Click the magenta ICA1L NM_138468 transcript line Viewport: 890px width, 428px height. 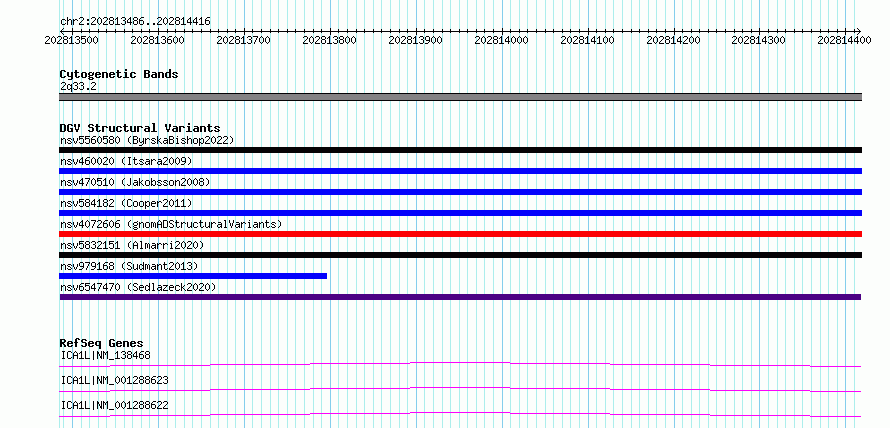[460, 364]
